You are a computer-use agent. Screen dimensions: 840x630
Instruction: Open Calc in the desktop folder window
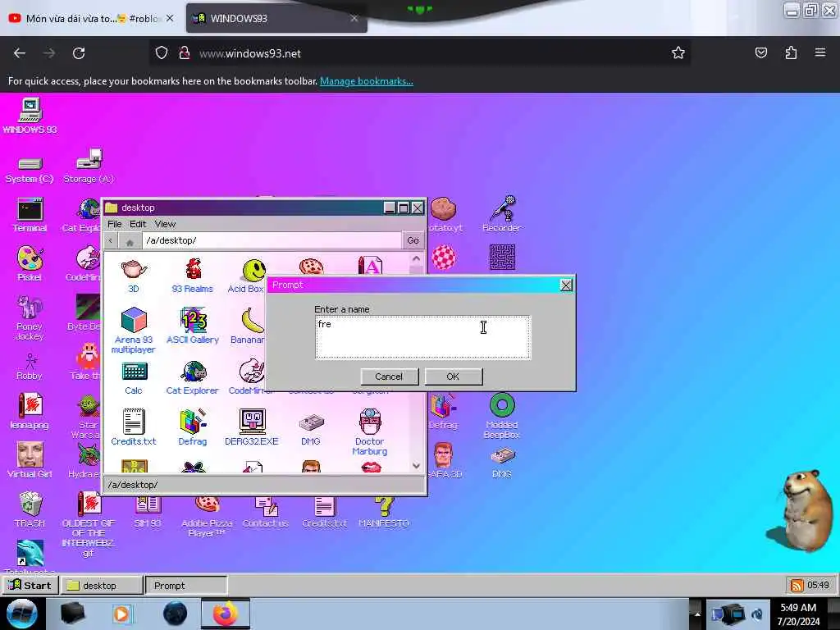[x=134, y=378]
